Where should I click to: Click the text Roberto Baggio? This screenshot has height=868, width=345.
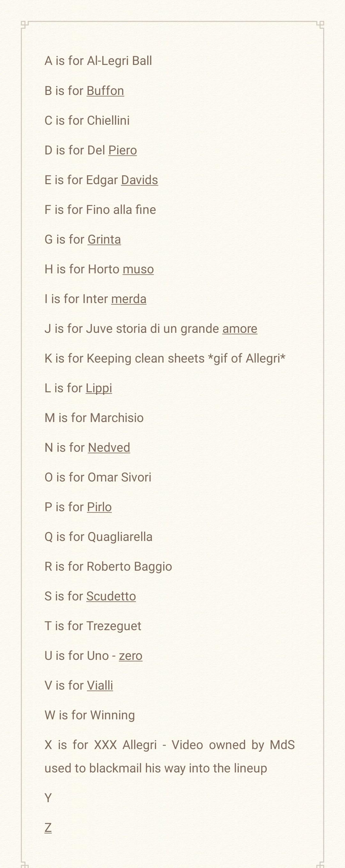129,567
